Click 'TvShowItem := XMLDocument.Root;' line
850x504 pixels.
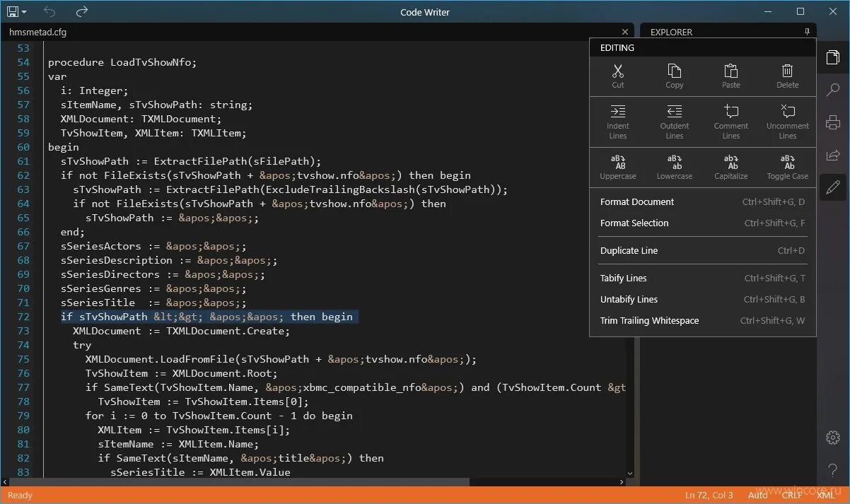182,373
